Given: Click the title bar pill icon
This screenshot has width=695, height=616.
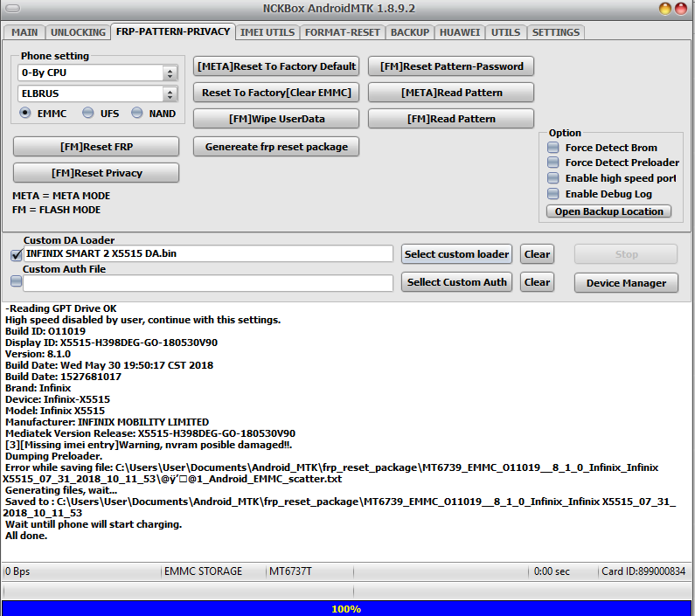Looking at the screenshot, I should pyautogui.click(x=13, y=9).
